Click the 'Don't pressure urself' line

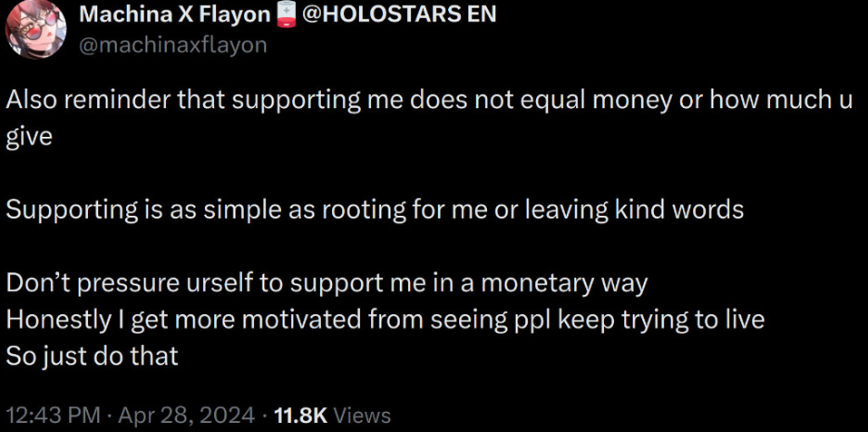coord(327,283)
